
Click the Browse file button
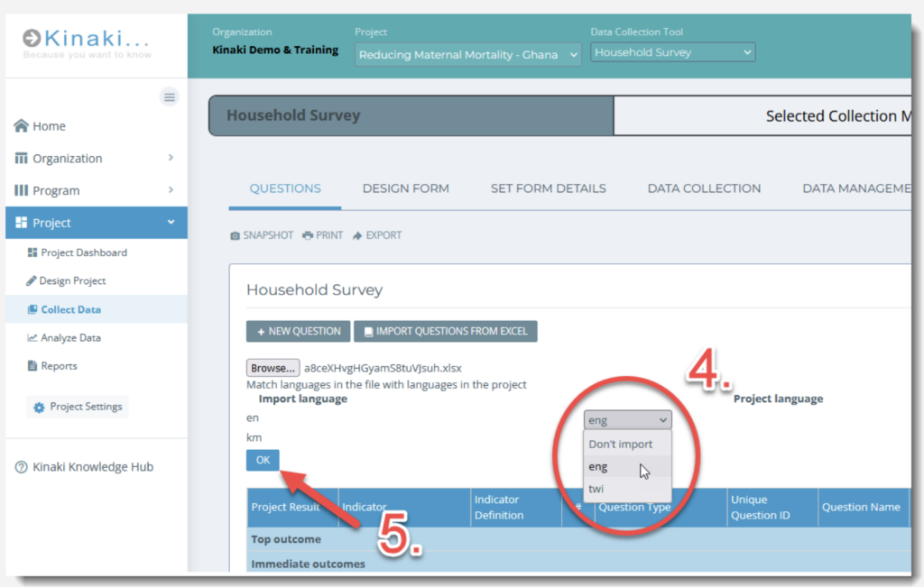[x=273, y=368]
